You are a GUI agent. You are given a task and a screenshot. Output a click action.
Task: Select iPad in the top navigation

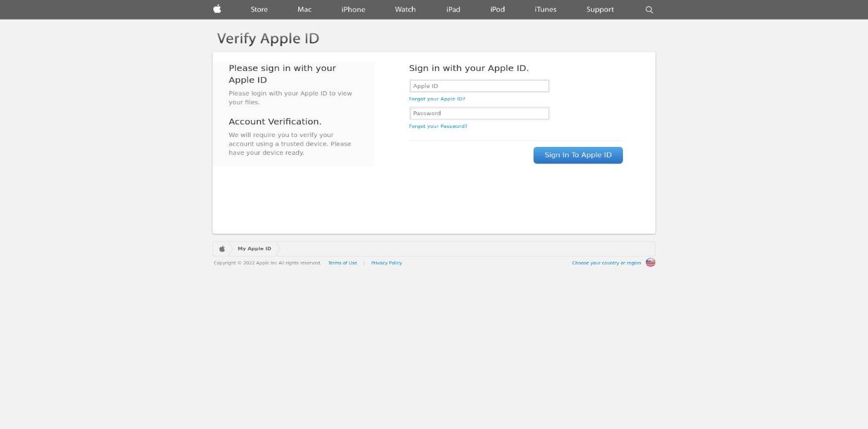click(453, 9)
